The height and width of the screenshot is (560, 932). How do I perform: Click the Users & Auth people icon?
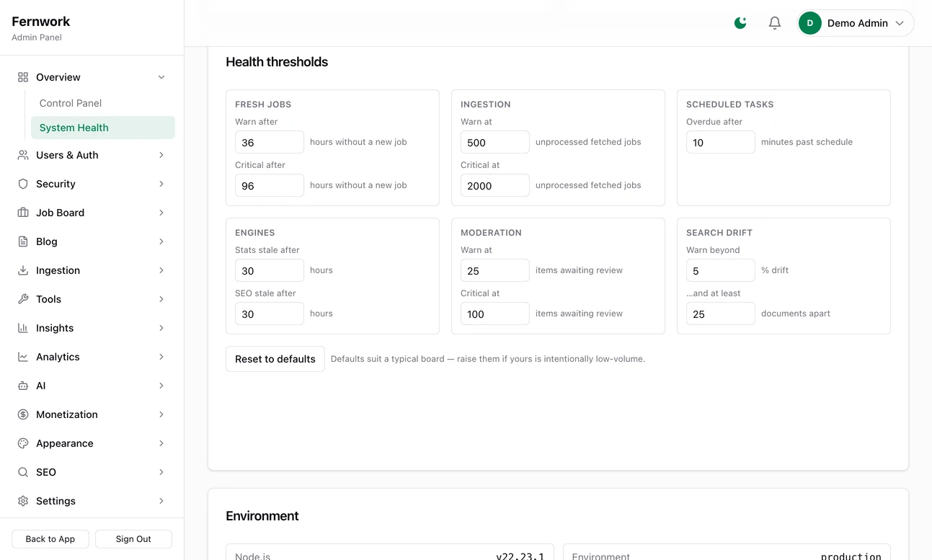pyautogui.click(x=23, y=155)
